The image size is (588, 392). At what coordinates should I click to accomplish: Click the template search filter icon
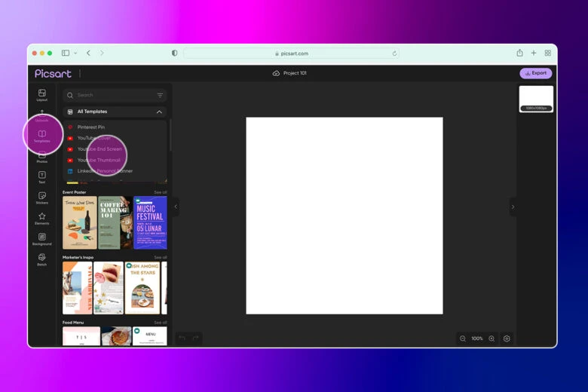(x=160, y=95)
